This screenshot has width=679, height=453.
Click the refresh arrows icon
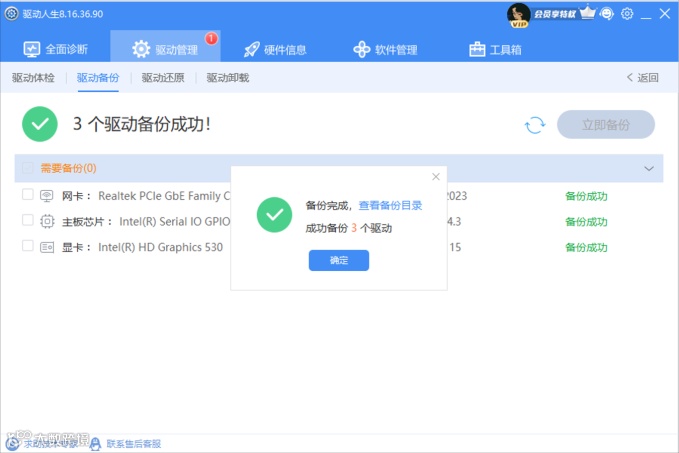click(x=535, y=125)
